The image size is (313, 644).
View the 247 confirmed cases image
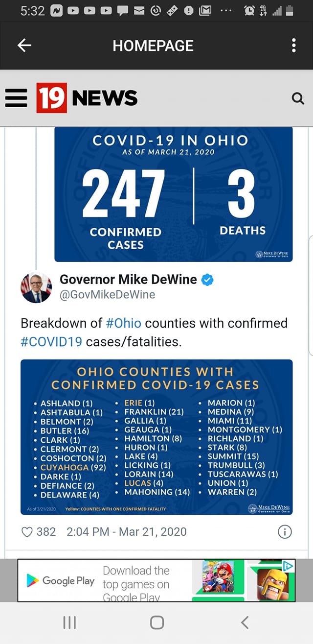click(x=174, y=194)
